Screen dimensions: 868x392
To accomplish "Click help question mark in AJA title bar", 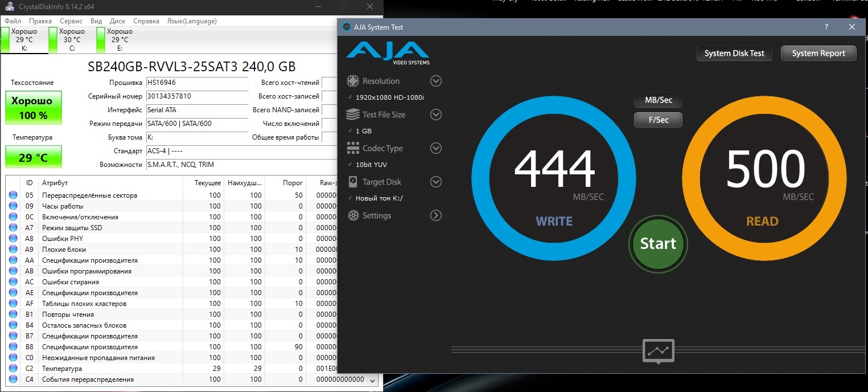I will click(x=826, y=27).
